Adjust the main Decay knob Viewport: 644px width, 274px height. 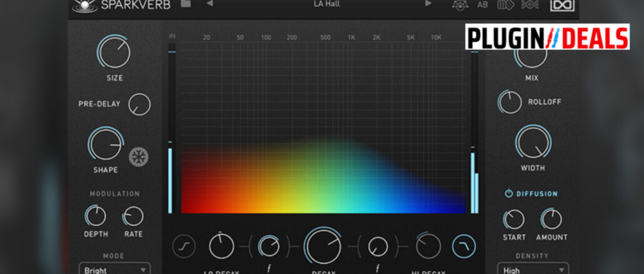click(323, 246)
